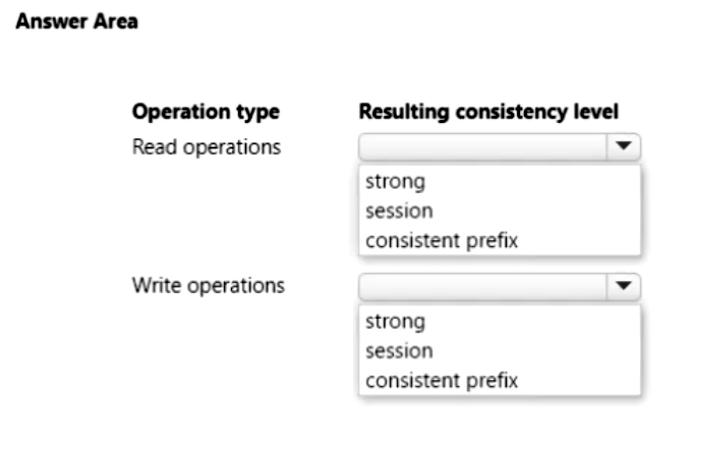Image resolution: width=725 pixels, height=459 pixels.
Task: Pick consistent prefix for Read operations
Action: (442, 241)
